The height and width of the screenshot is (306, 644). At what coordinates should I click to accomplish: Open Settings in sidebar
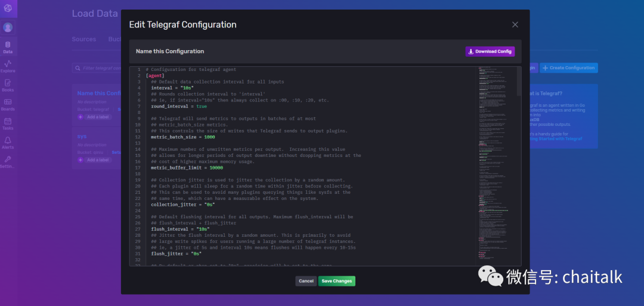[x=8, y=162]
